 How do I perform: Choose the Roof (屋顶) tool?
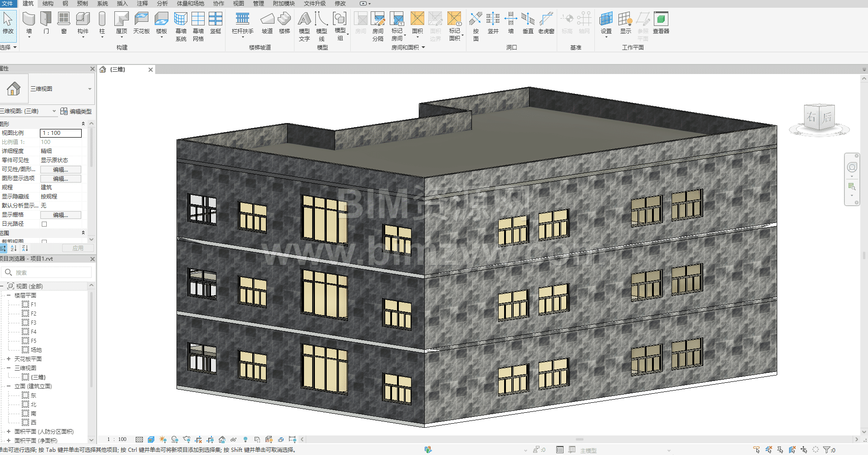coord(121,23)
